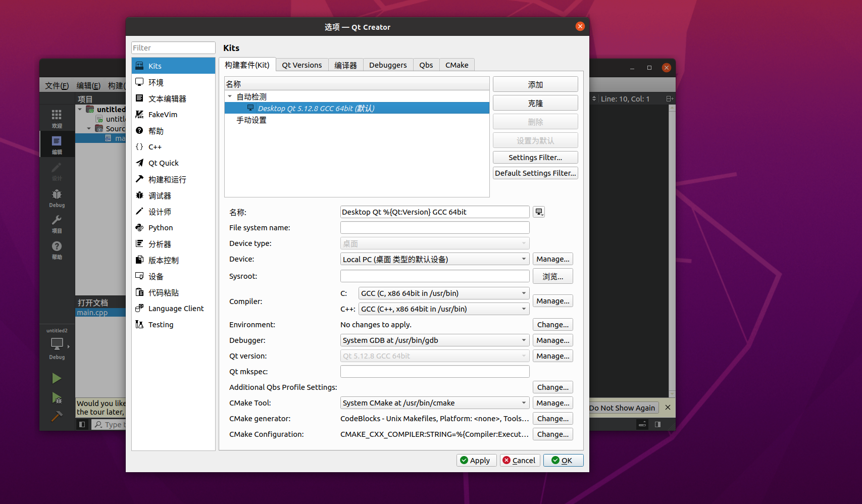Switch to Debug mode in main window sidebar

pos(57,198)
